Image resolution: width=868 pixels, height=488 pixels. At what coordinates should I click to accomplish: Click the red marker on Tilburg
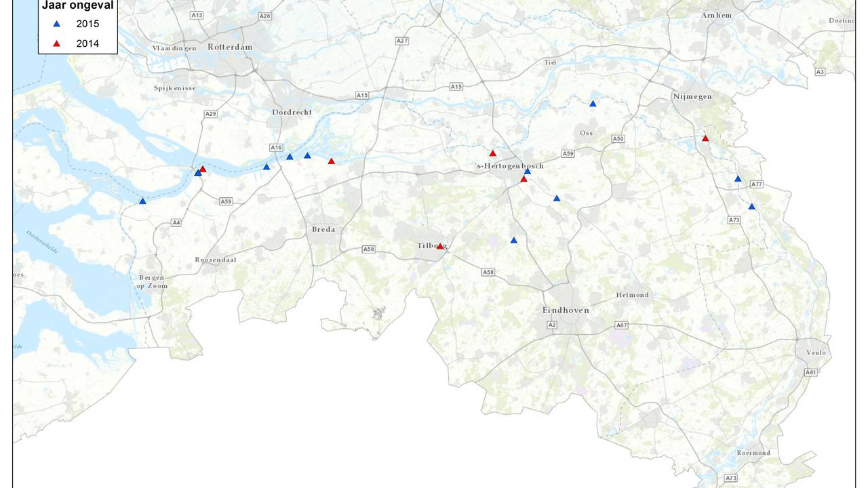click(x=439, y=245)
